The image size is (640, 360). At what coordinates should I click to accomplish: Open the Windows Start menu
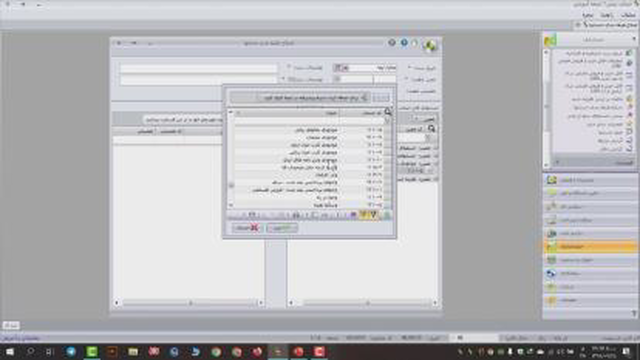click(x=10, y=352)
